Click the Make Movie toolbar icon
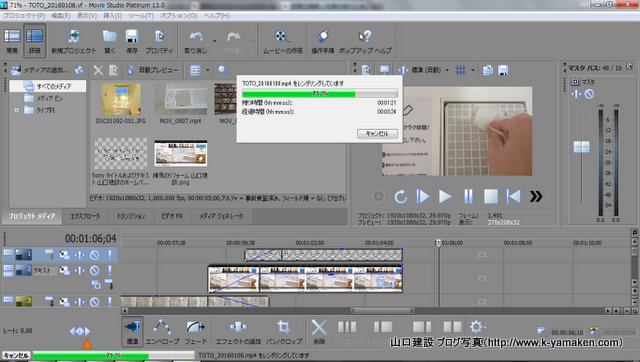This screenshot has width=640, height=362. coord(282,41)
